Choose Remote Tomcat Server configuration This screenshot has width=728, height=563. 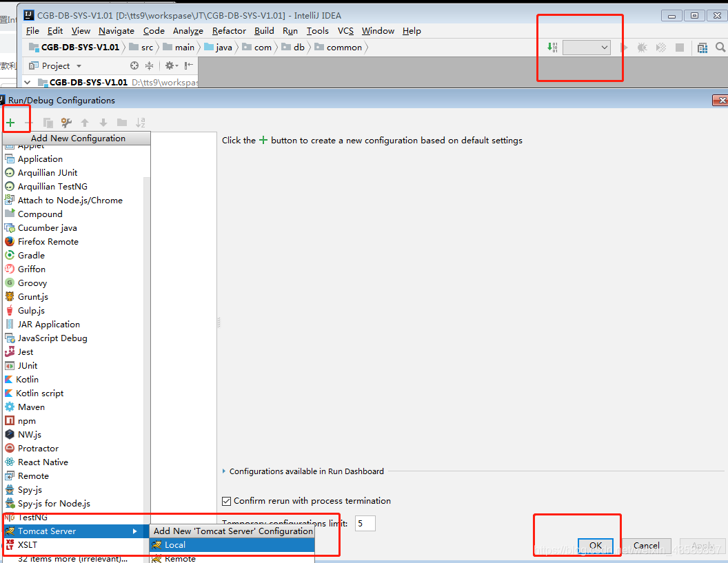click(232, 558)
